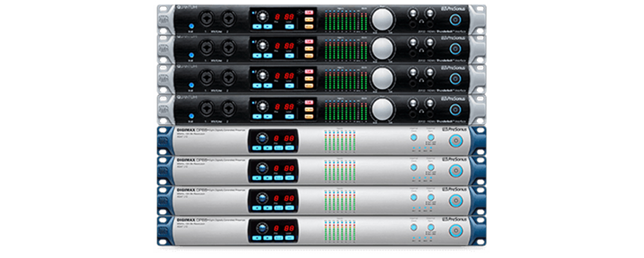Click the red Talk button on the second Quantum
644x258 pixels.
[x=309, y=41]
